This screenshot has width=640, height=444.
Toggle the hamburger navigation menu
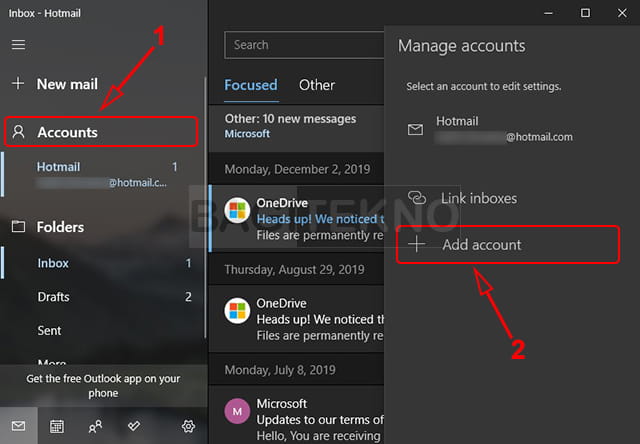coord(18,44)
